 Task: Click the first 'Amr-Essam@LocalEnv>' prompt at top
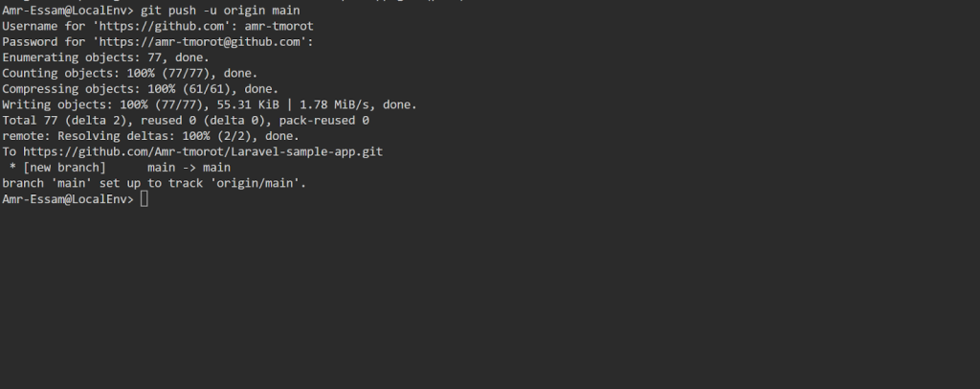pyautogui.click(x=67, y=10)
